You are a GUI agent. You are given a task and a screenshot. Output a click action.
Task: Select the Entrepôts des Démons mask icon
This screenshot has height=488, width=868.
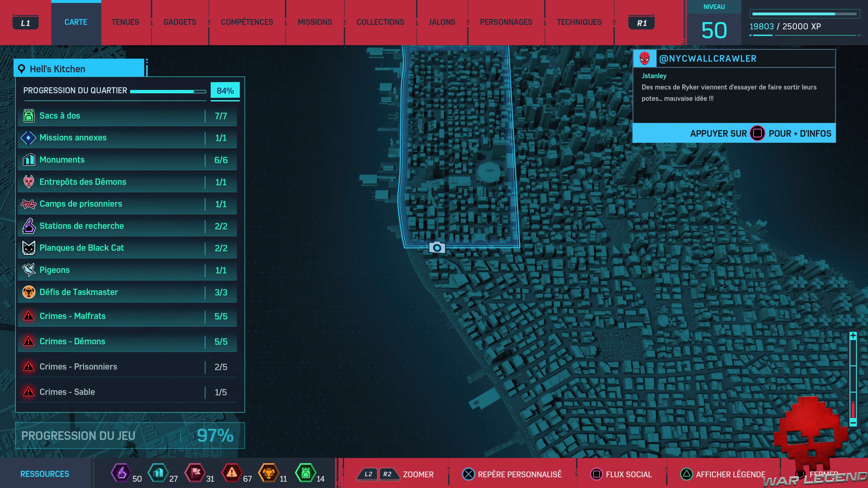29,182
